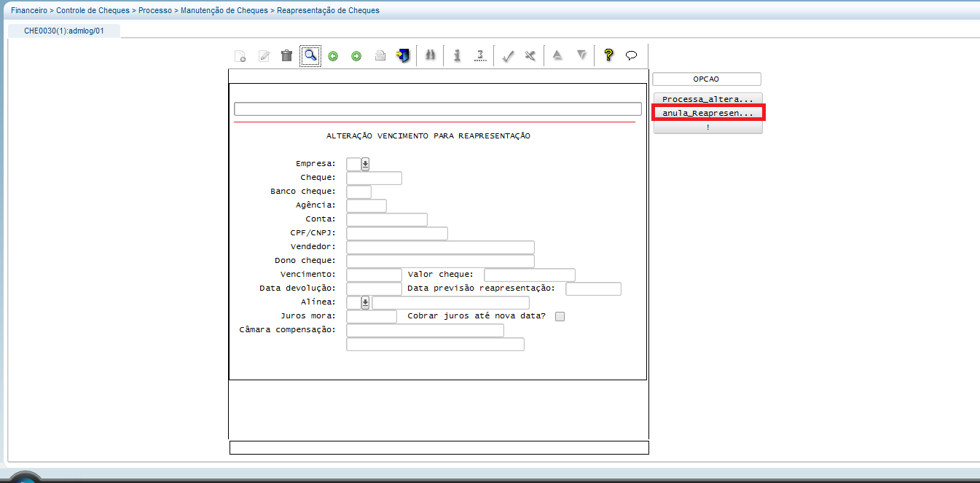Viewport: 980px width, 483px height.
Task: Click the delete trash can icon
Action: pyautogui.click(x=287, y=55)
